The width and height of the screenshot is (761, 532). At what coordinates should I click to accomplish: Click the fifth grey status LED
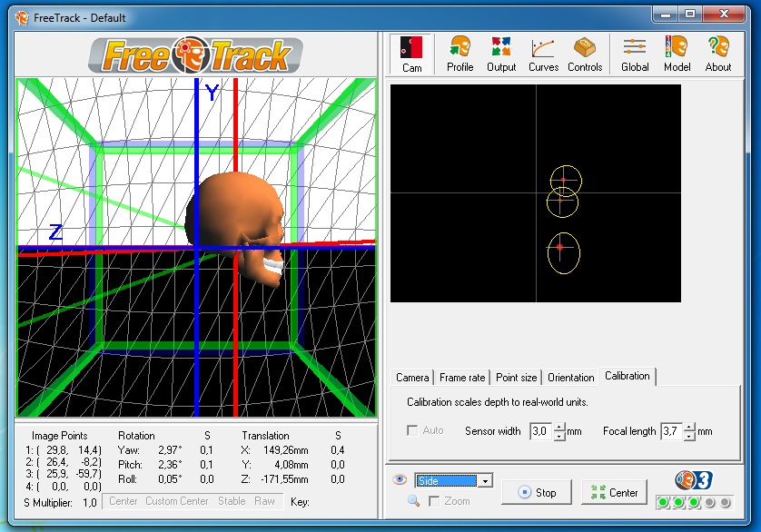click(725, 502)
